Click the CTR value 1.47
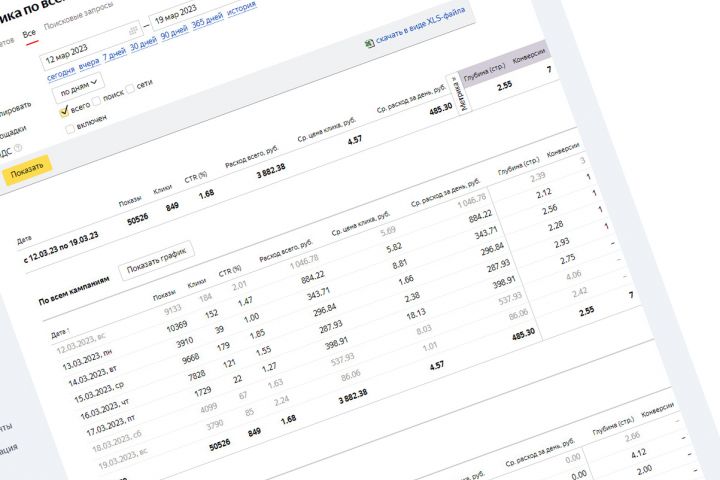The image size is (720, 480). pos(245,301)
